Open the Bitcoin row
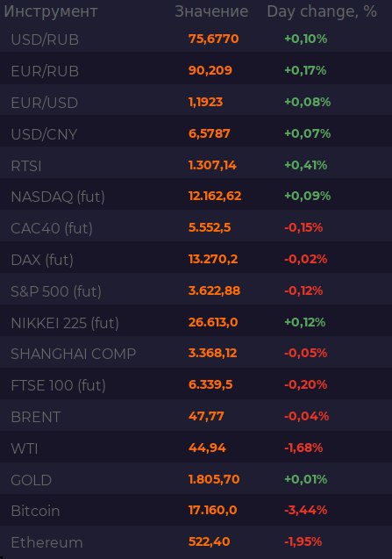 [196, 512]
